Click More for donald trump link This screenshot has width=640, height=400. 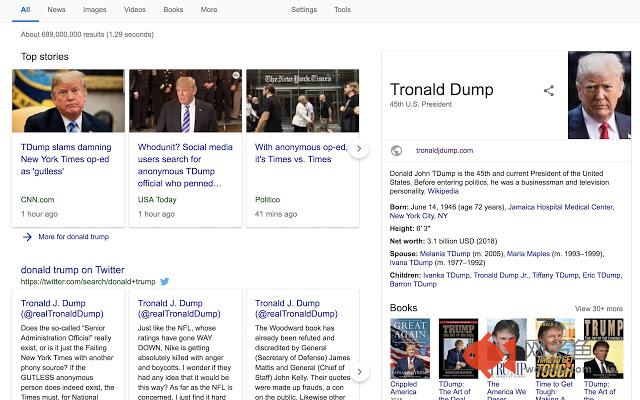coord(73,237)
